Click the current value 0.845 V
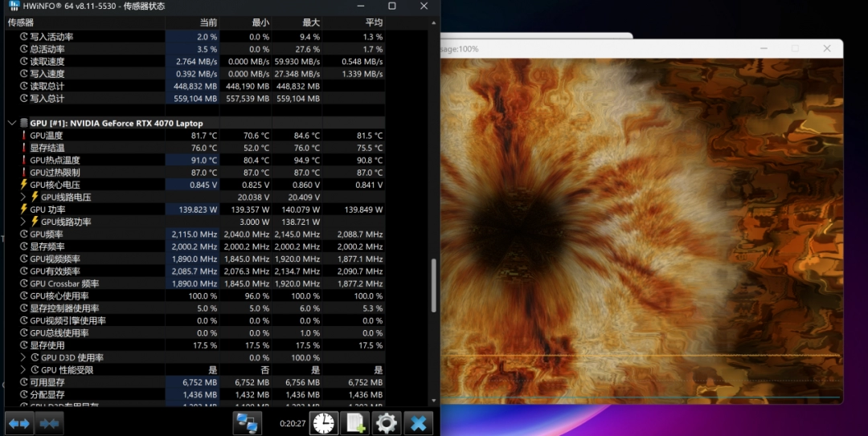Screen dimensions: 868x436 pos(203,184)
